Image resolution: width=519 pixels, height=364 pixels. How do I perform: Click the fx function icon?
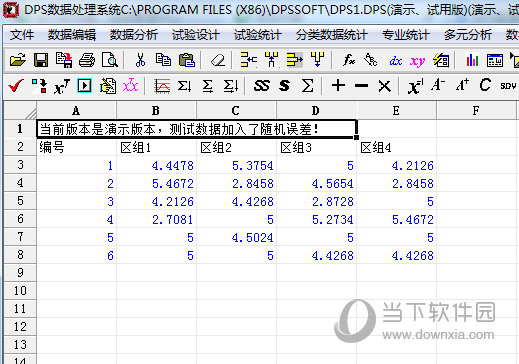(349, 60)
